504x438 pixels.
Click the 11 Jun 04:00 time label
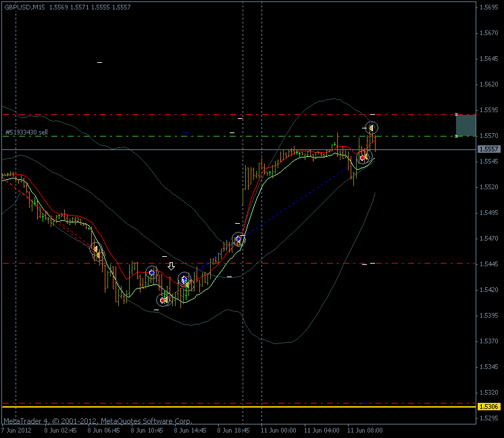[x=322, y=431]
